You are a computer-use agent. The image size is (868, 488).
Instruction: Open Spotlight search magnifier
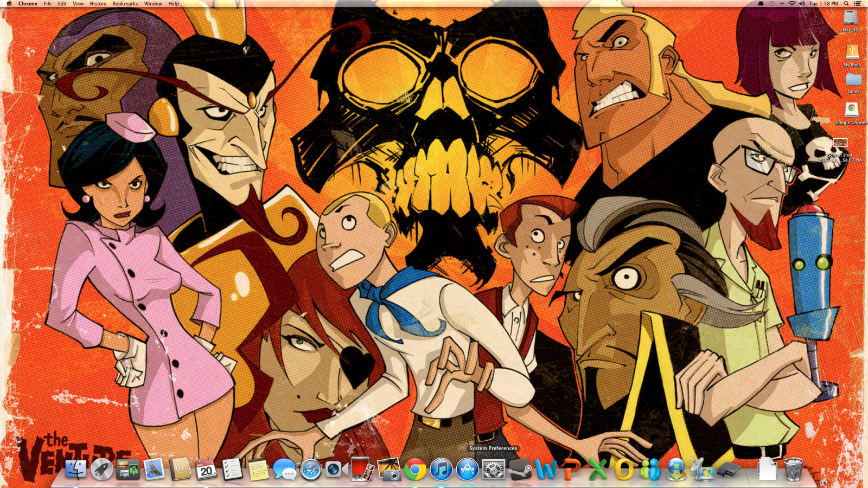coord(846,3)
